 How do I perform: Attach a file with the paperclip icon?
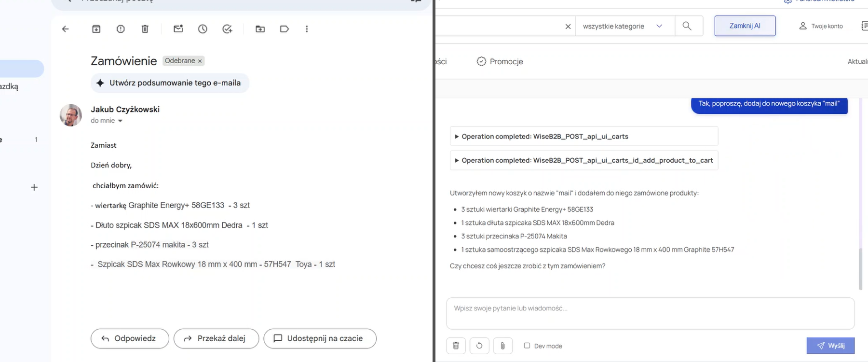coord(502,346)
